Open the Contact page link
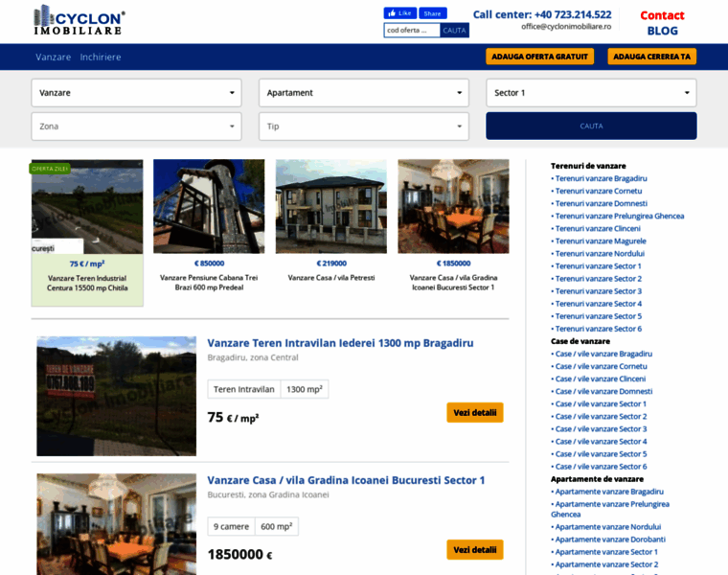The image size is (728, 575). pyautogui.click(x=662, y=15)
